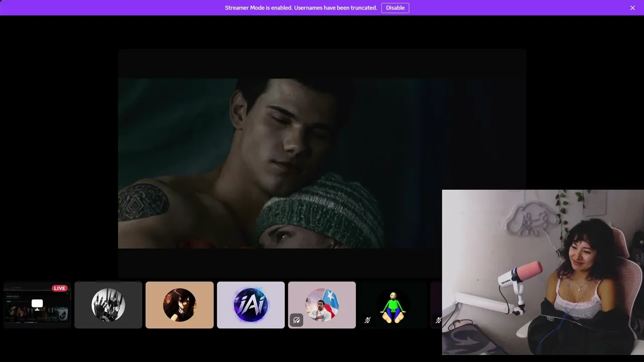Select the green-shirt cartoon avatar participant
The width and height of the screenshot is (644, 362).
click(393, 305)
